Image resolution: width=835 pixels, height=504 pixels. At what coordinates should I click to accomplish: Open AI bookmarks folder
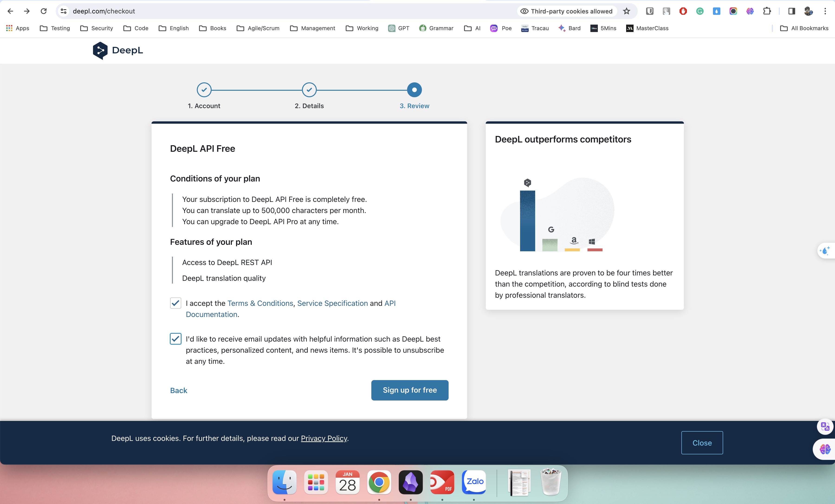pyautogui.click(x=472, y=28)
